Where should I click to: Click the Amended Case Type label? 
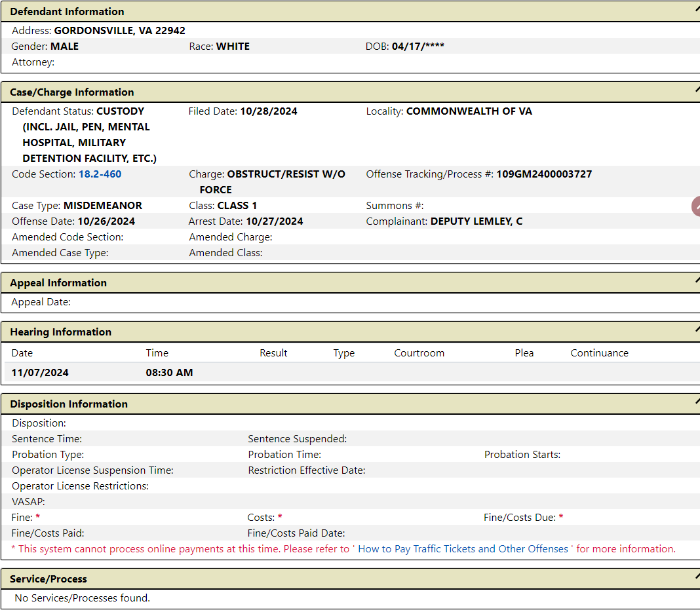[x=60, y=252]
